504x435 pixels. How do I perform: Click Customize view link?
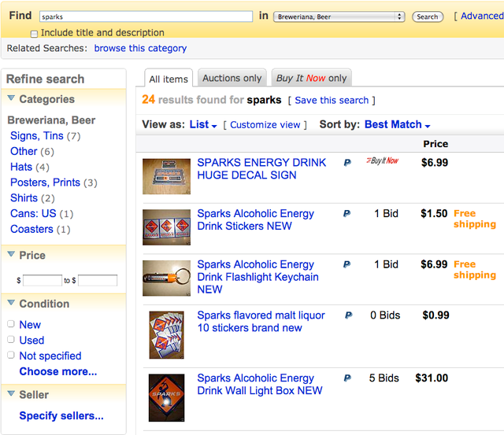pyautogui.click(x=265, y=124)
